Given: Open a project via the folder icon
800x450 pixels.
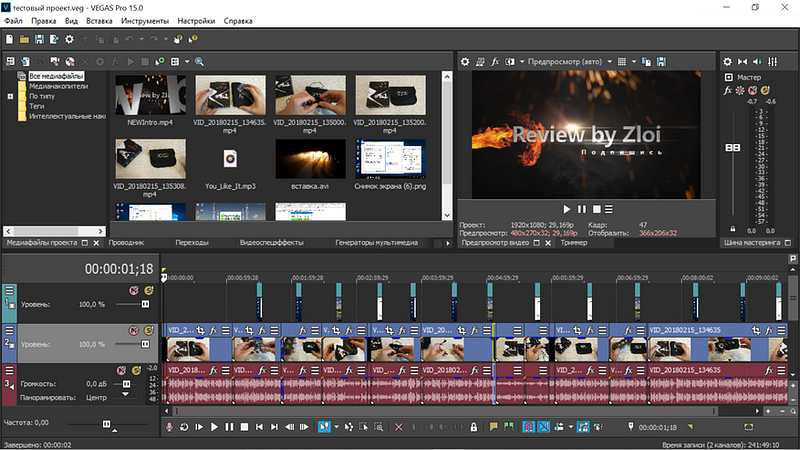Looking at the screenshot, I should pos(24,39).
